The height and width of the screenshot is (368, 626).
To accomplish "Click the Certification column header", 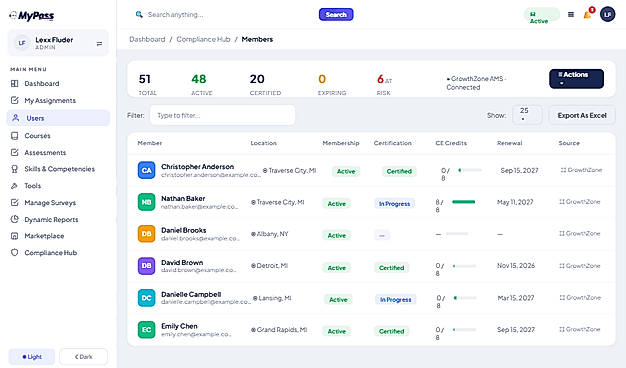I will 392,143.
